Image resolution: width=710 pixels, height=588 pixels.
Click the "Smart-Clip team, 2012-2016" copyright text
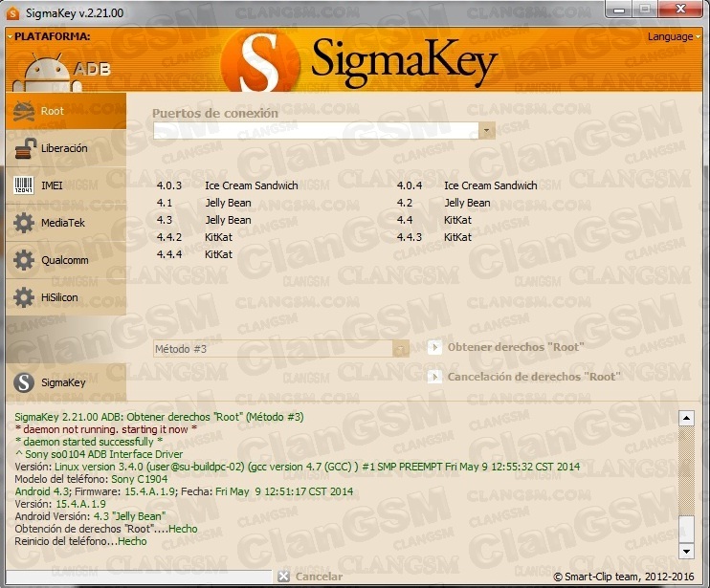[624, 577]
